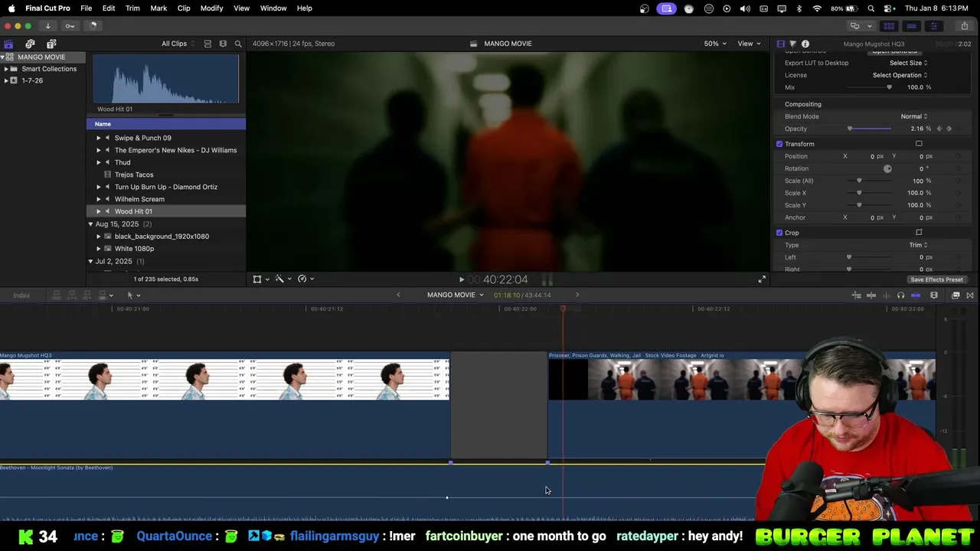Toggle filmstrip or list view icon
Viewport: 980px width, 551px height.
coord(207,44)
